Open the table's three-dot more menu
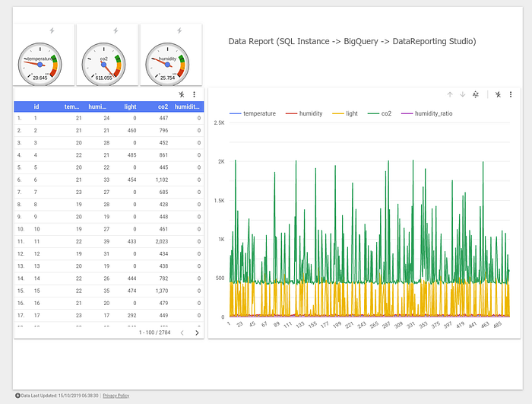This screenshot has height=404, width=532. point(194,94)
